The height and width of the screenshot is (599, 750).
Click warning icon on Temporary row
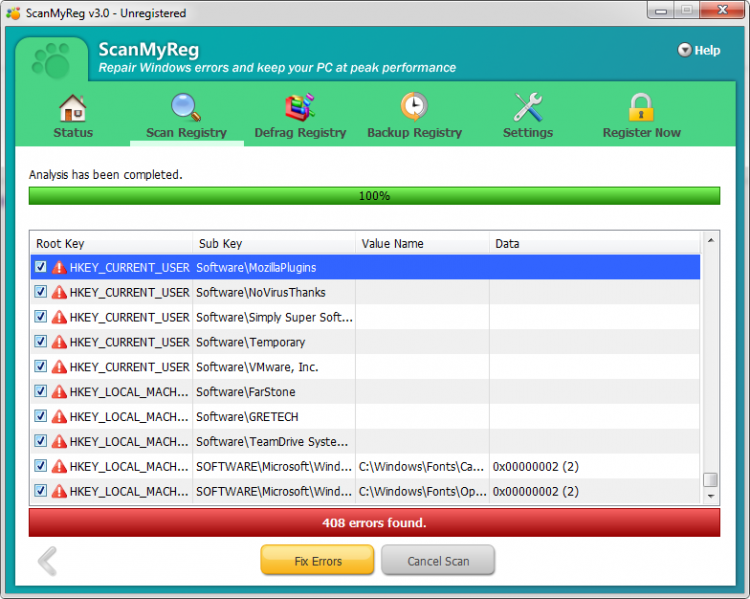point(59,342)
